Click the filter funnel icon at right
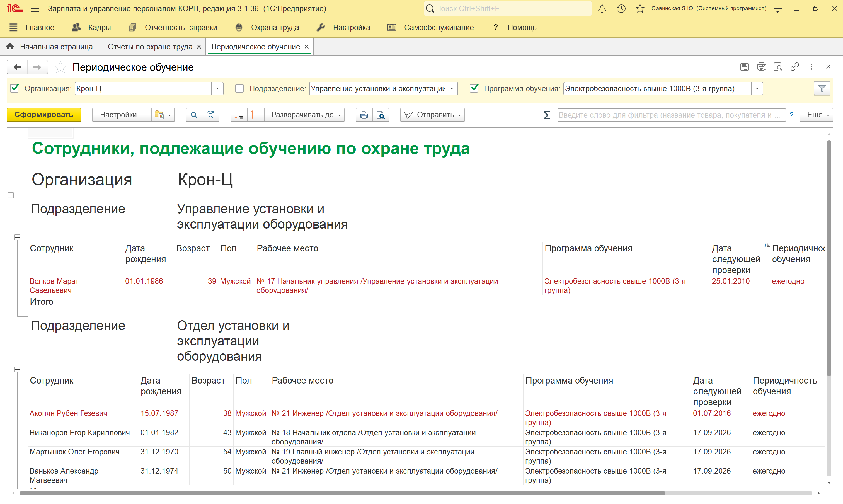The height and width of the screenshot is (504, 843). (822, 89)
